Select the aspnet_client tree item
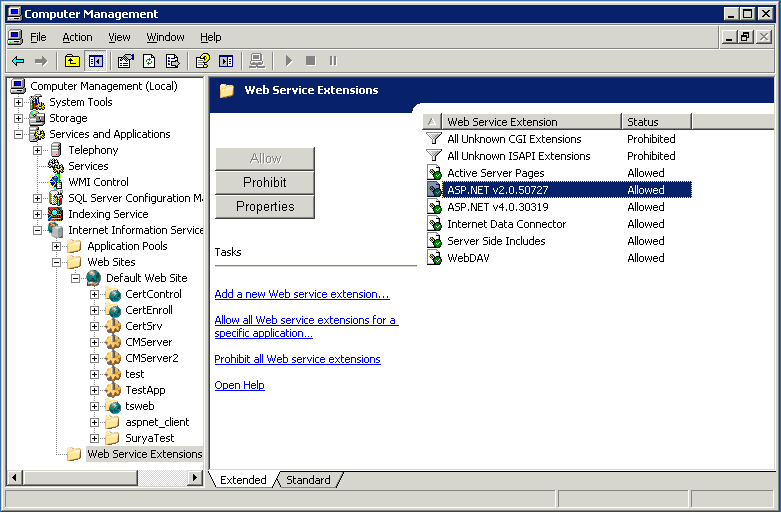The width and height of the screenshot is (781, 513). (x=157, y=422)
